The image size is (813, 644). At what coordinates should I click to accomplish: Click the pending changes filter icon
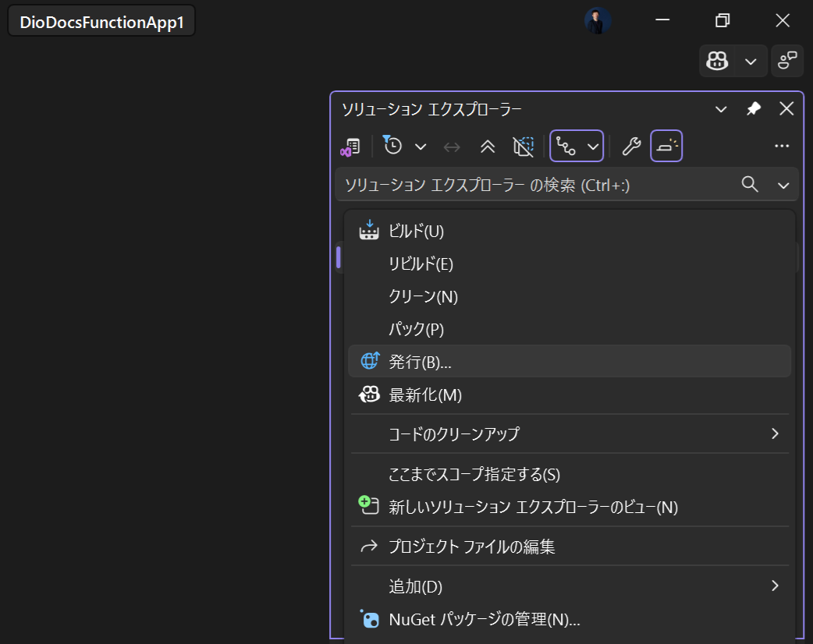pyautogui.click(x=392, y=146)
